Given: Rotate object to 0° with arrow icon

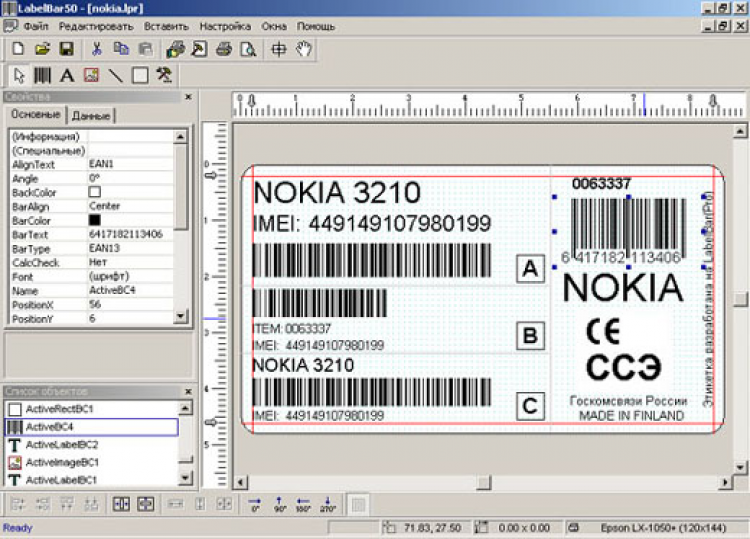Looking at the screenshot, I should (x=255, y=505).
